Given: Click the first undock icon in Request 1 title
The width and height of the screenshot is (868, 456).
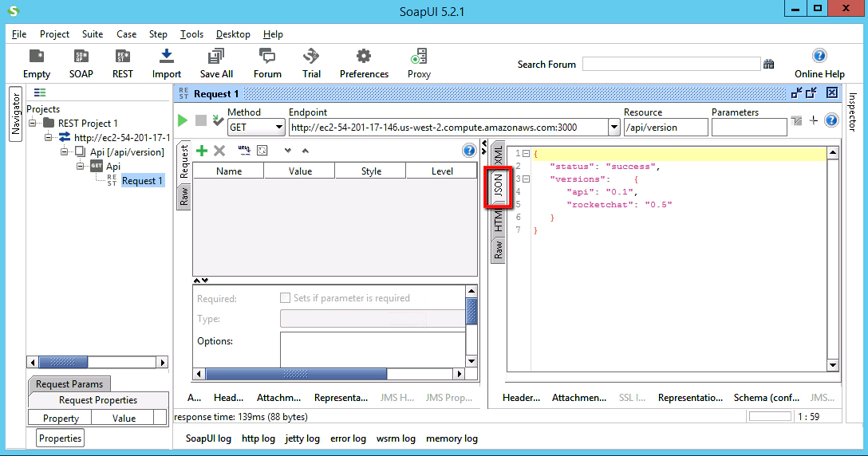Looking at the screenshot, I should pyautogui.click(x=796, y=93).
